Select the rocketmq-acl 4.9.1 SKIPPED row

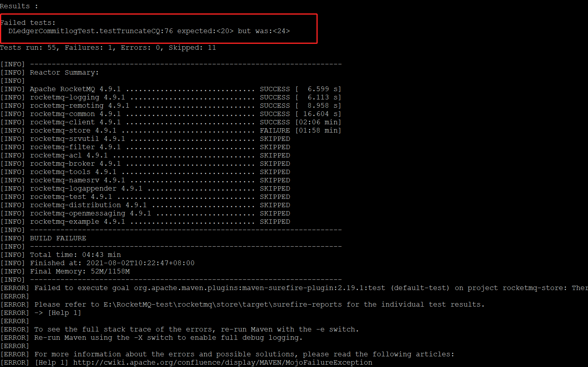[x=145, y=155]
